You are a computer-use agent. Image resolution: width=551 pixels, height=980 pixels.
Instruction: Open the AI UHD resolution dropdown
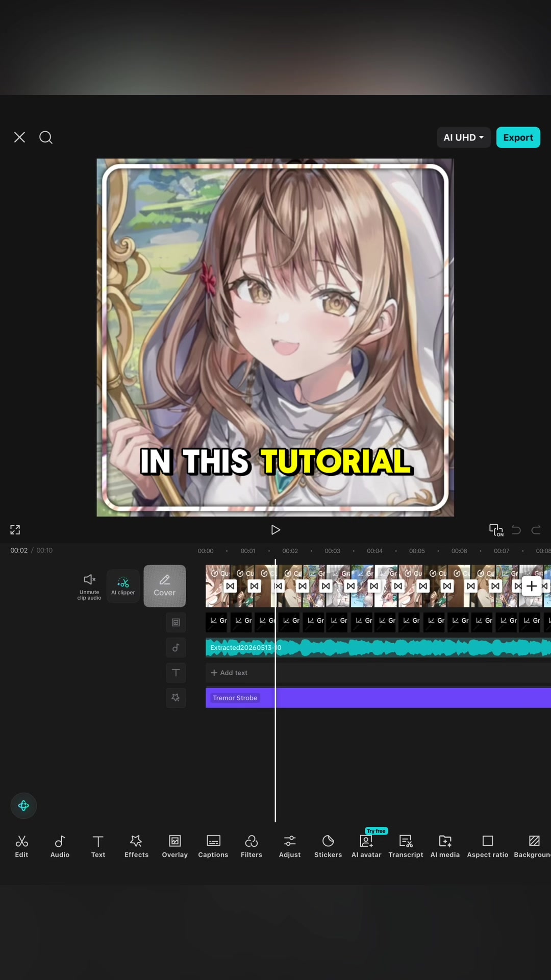[464, 137]
